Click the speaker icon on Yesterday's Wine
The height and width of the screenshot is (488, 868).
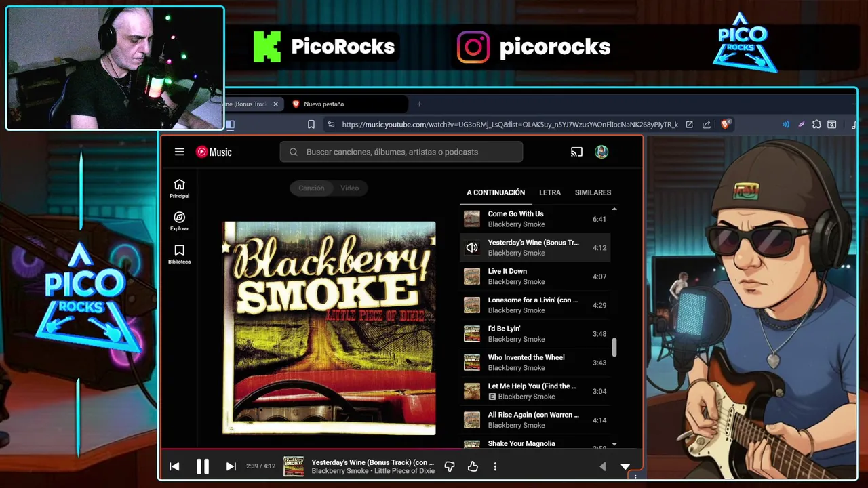(472, 247)
